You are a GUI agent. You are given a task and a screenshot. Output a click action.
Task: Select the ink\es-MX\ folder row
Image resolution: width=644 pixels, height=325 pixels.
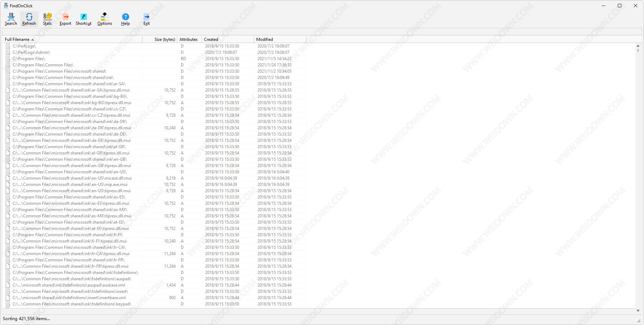(x=155, y=210)
